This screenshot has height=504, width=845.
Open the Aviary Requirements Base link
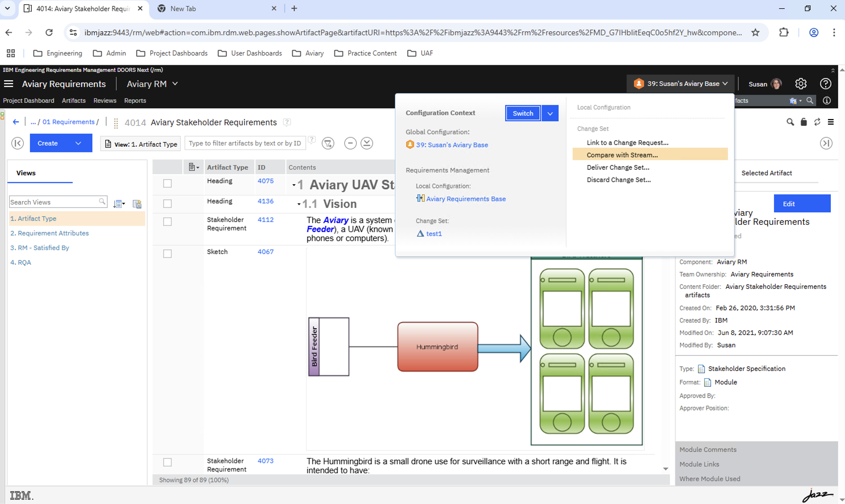point(466,199)
